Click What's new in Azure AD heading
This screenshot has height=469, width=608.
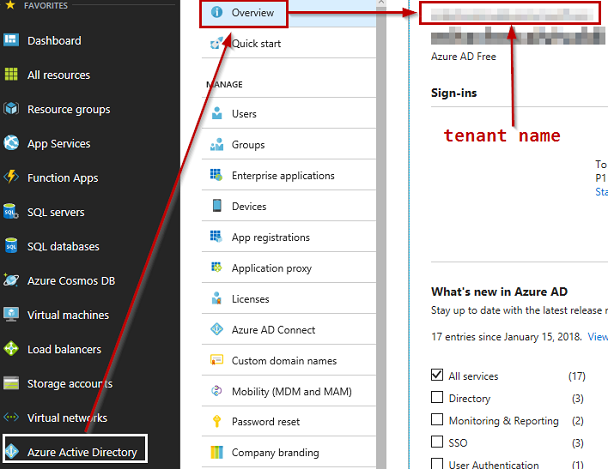point(499,291)
